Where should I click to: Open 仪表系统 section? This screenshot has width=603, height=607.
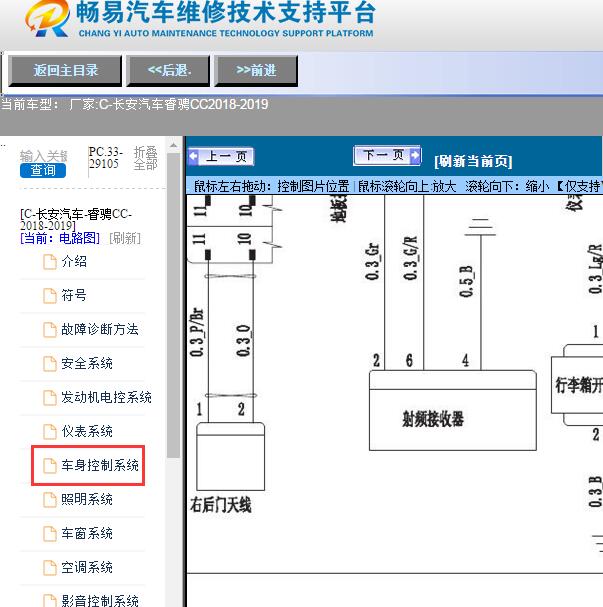87,431
